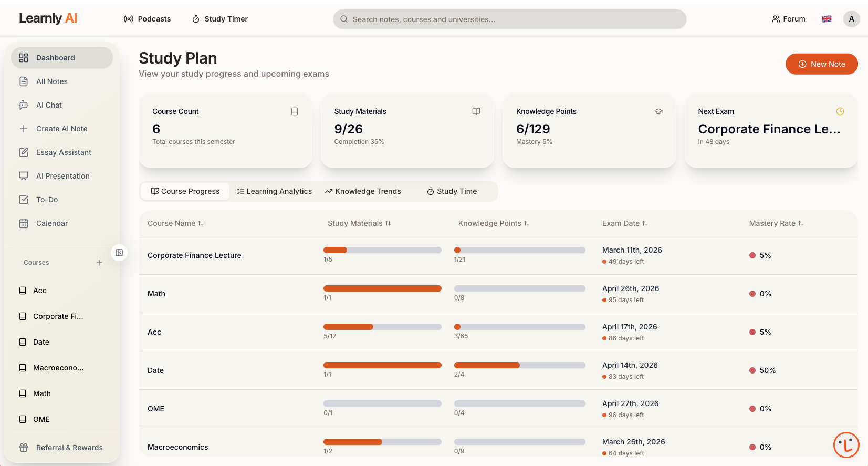Switch to the Knowledge Trends tab
This screenshot has height=466, width=868.
(x=363, y=191)
